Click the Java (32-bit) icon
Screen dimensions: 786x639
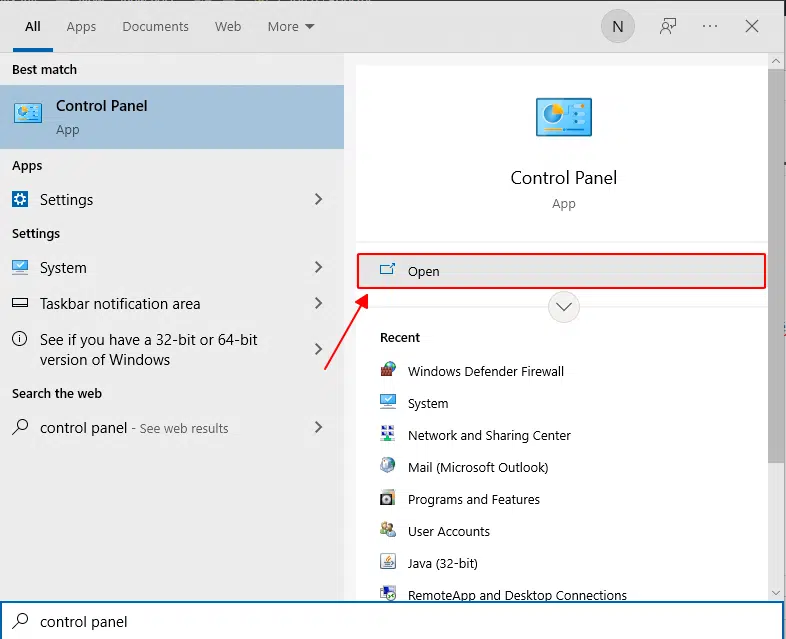388,563
